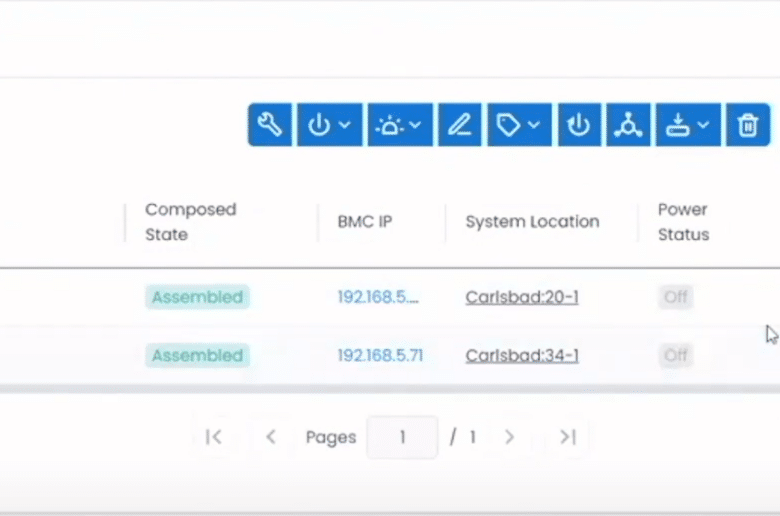The width and height of the screenshot is (780, 516).
Task: Go to first page of results
Action: [x=214, y=437]
